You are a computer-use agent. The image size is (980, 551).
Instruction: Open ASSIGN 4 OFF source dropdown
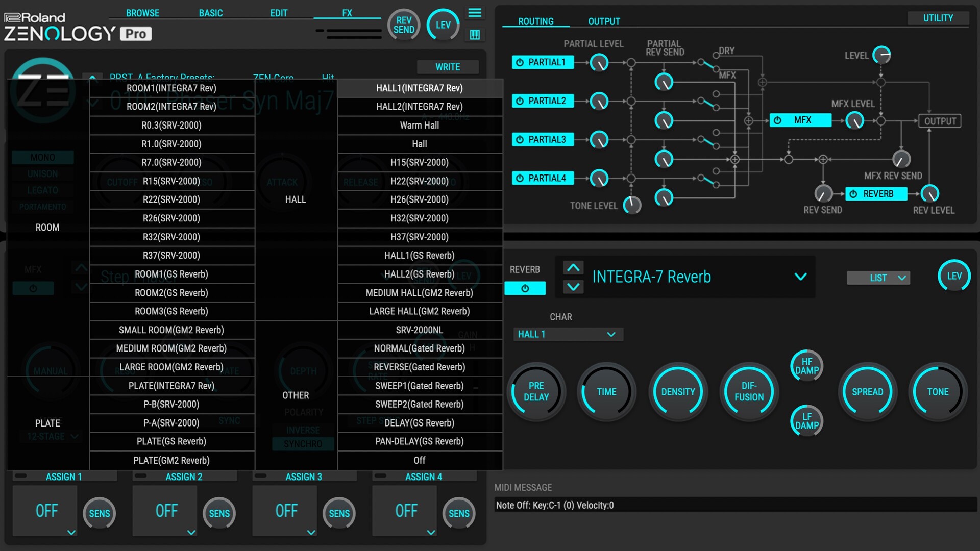pos(405,511)
